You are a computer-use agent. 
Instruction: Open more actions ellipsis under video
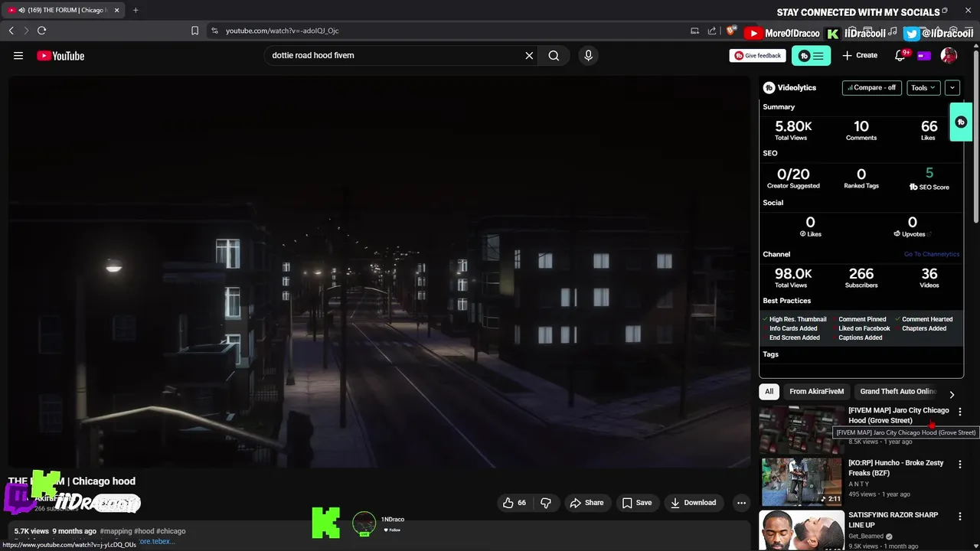741,503
